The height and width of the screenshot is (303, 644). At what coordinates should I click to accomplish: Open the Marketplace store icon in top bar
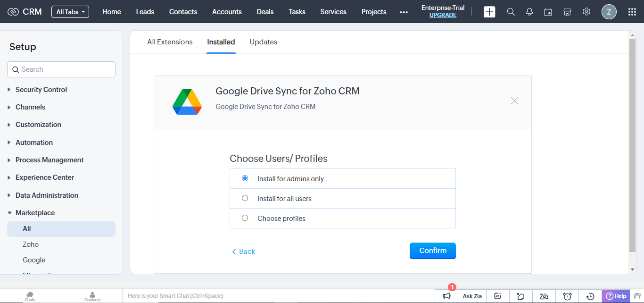click(568, 12)
